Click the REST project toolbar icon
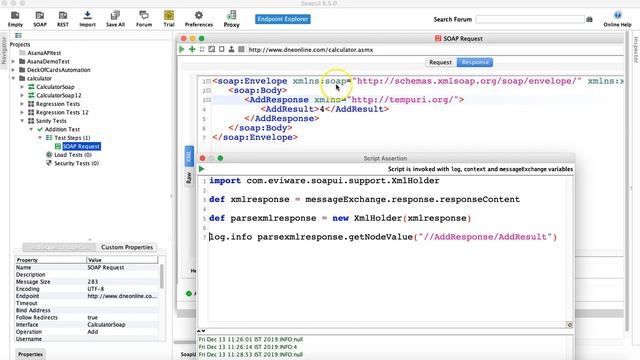This screenshot has width=640, height=360. tap(63, 19)
